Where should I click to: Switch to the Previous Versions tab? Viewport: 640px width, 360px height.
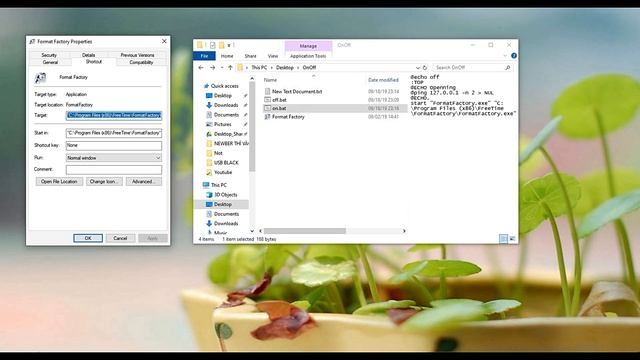[x=137, y=55]
